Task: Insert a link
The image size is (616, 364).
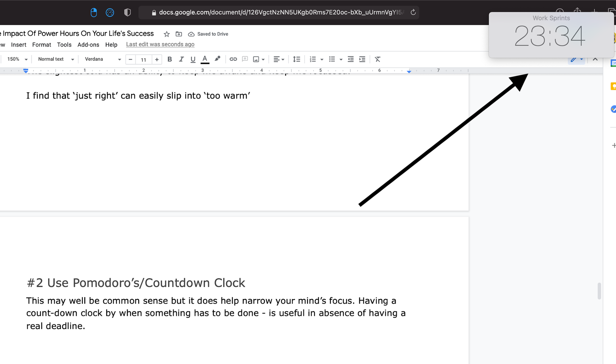Action: (233, 59)
